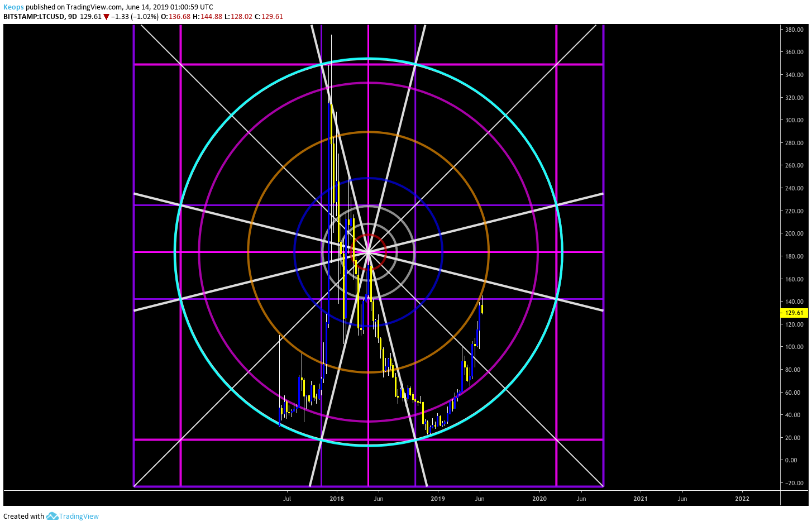Click the Jun label after 2019
Image resolution: width=812 pixels, height=526 pixels.
pyautogui.click(x=480, y=499)
